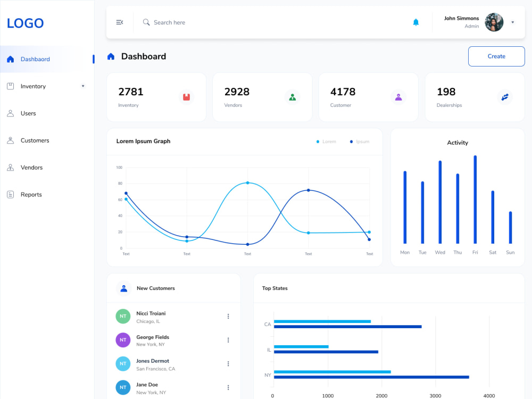Click the red Inventory card icon

(x=186, y=97)
